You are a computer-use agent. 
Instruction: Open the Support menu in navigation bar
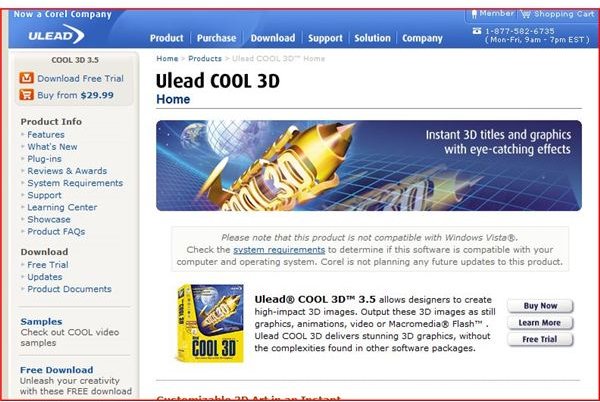click(325, 38)
